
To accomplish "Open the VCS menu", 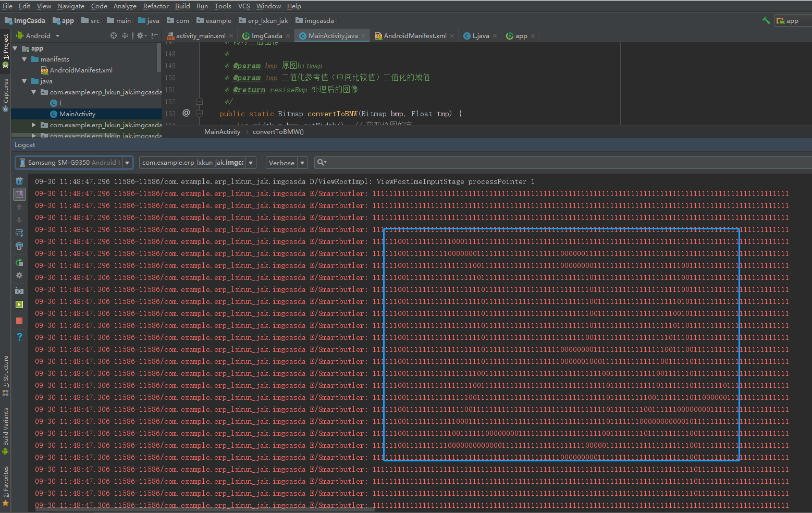I will coord(244,6).
